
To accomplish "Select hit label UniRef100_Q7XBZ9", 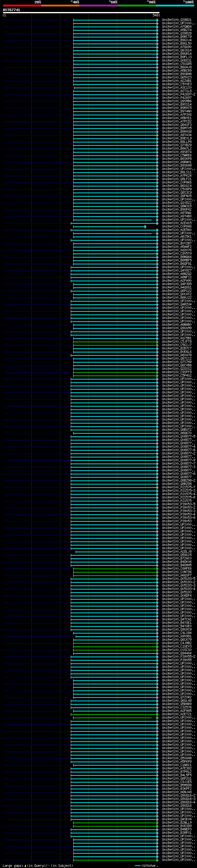I will pyautogui.click(x=177, y=145).
